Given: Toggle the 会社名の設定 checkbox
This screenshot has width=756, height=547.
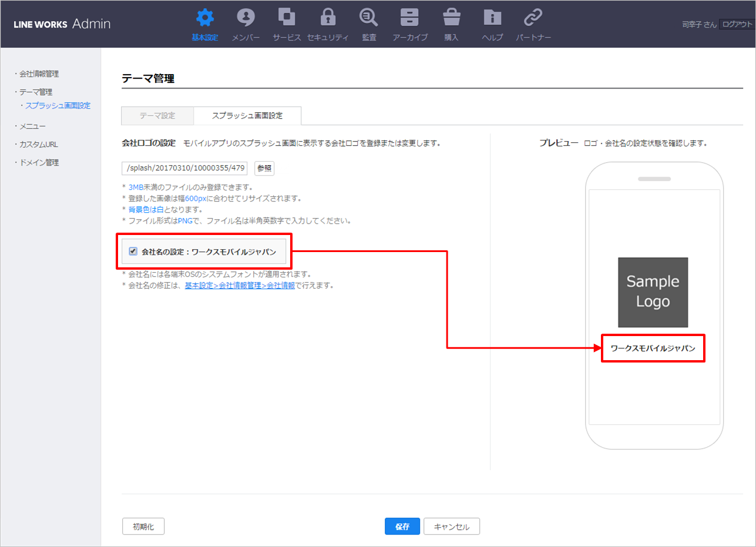Looking at the screenshot, I should pos(133,251).
